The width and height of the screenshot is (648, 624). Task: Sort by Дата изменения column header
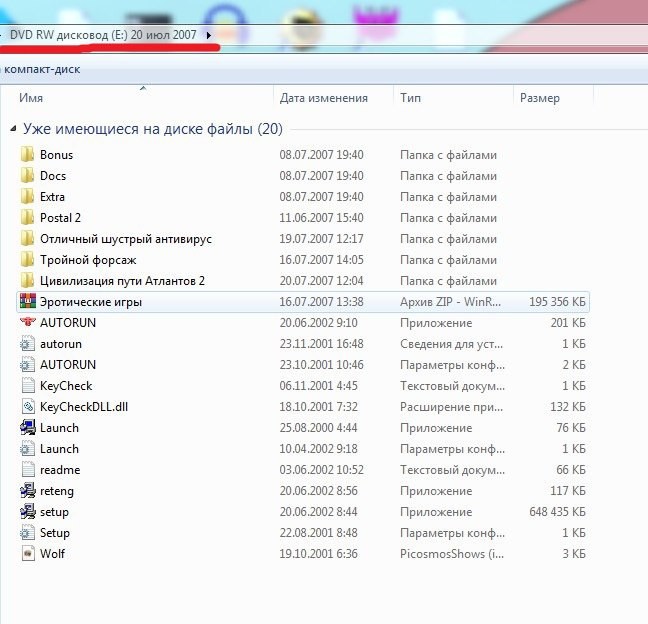pyautogui.click(x=323, y=98)
